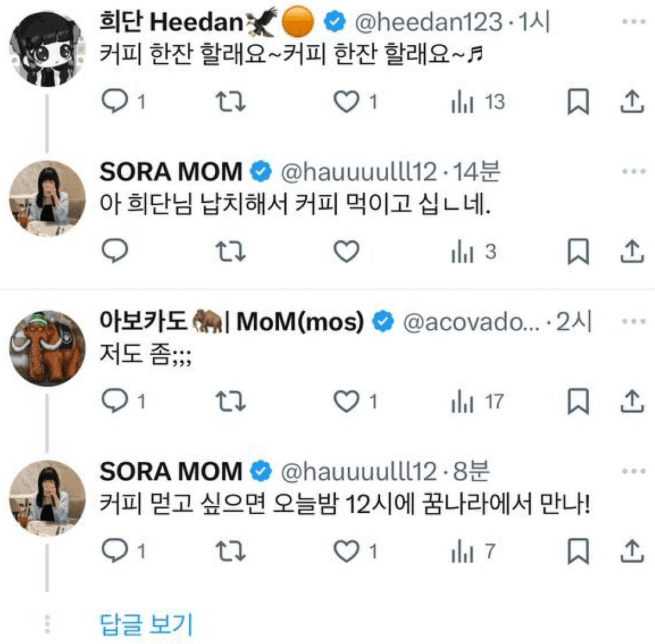The width and height of the screenshot is (655, 644).
Task: Reply to Heedan's coffee tweet
Action: [x=114, y=102]
